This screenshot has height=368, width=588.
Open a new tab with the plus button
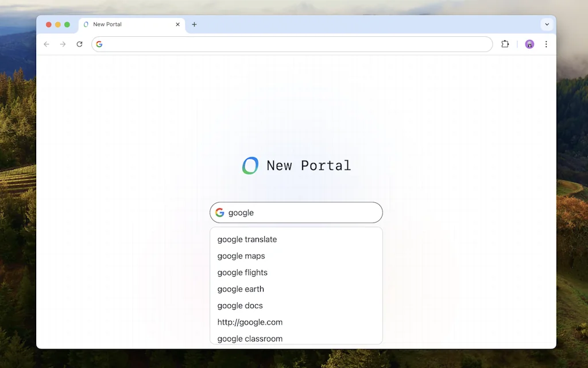[x=194, y=24]
